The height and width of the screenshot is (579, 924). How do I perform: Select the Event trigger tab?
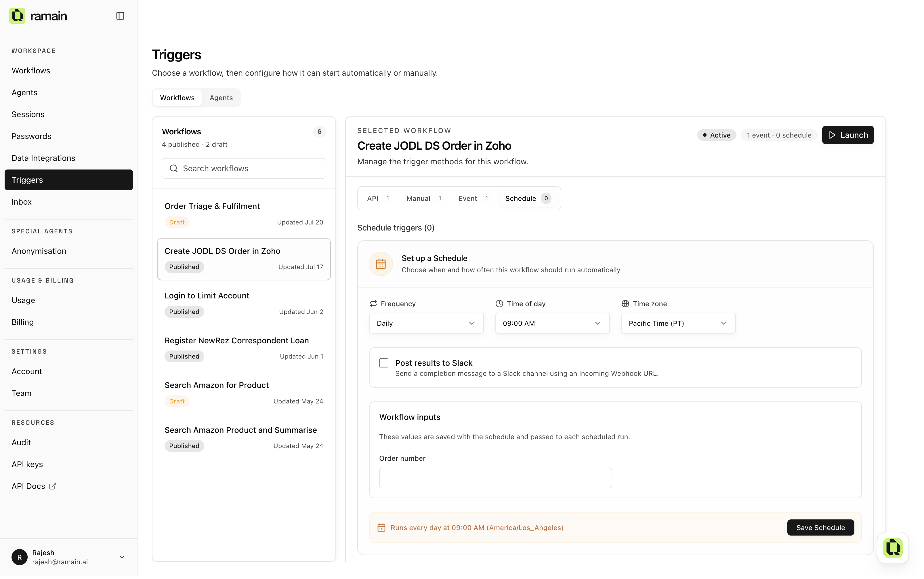(x=474, y=199)
